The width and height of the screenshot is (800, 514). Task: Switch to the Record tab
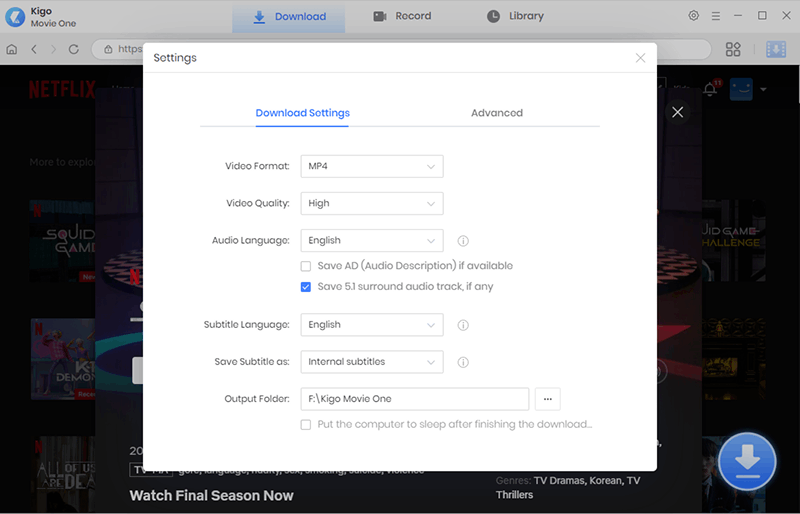coord(402,16)
